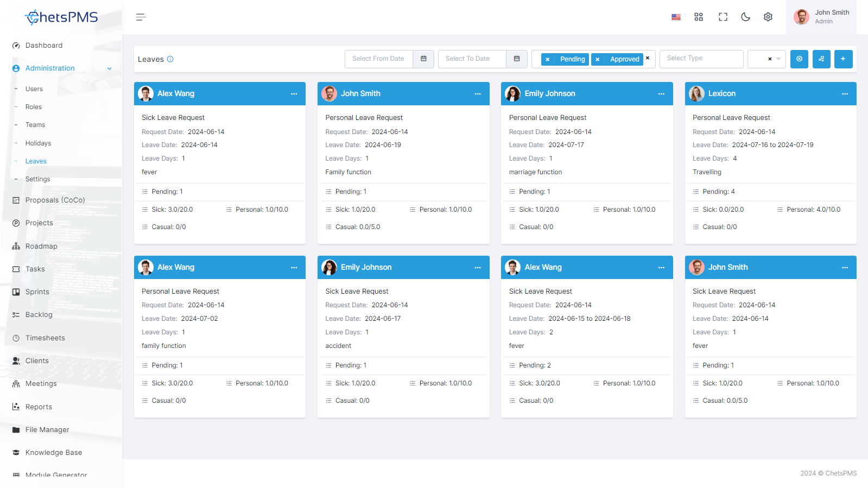Screen dimensions: 868x488
Task: Open the language flag selector
Action: [x=676, y=17]
